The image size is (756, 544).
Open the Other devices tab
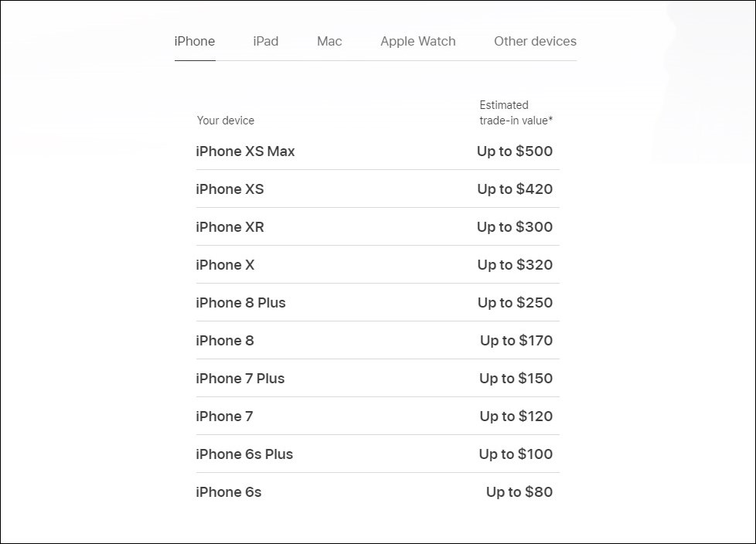(535, 42)
